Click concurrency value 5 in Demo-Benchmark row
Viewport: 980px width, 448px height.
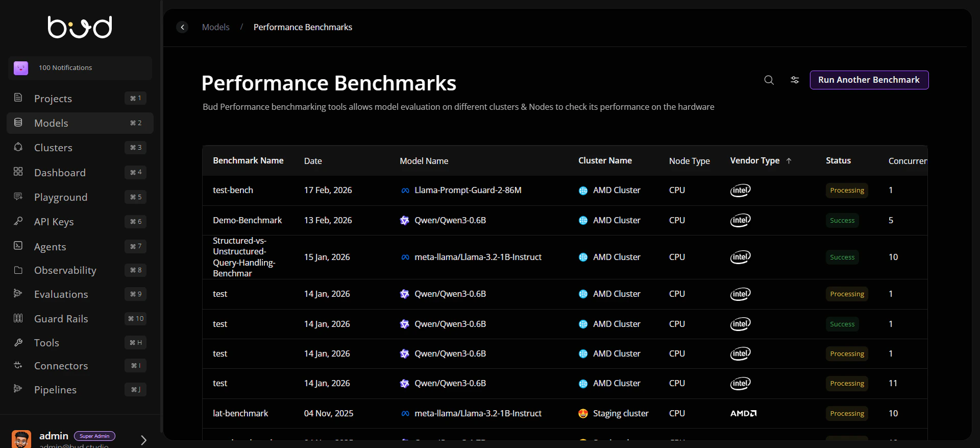click(x=891, y=220)
